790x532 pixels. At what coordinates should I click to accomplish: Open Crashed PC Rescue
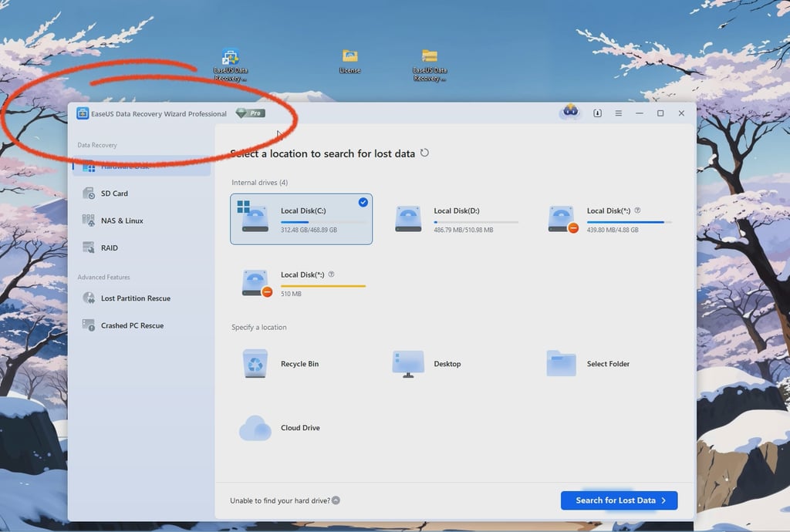(x=141, y=325)
